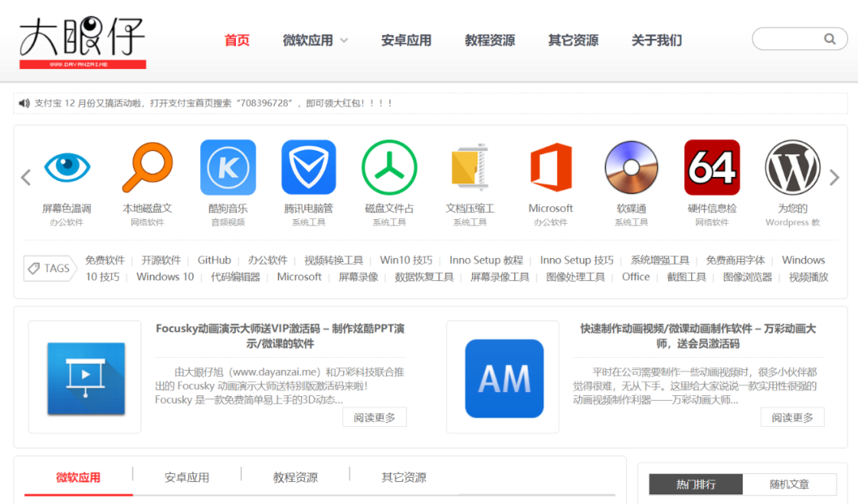
Task: Switch to the 随机文章 tab
Action: tap(790, 484)
